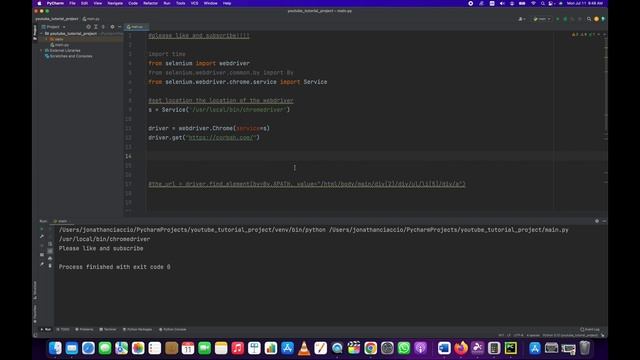Open the Navigate menu

(x=115, y=3)
